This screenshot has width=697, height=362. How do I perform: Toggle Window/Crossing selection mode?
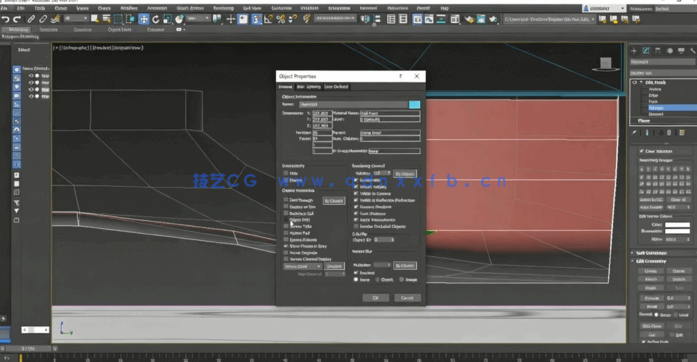[130, 19]
